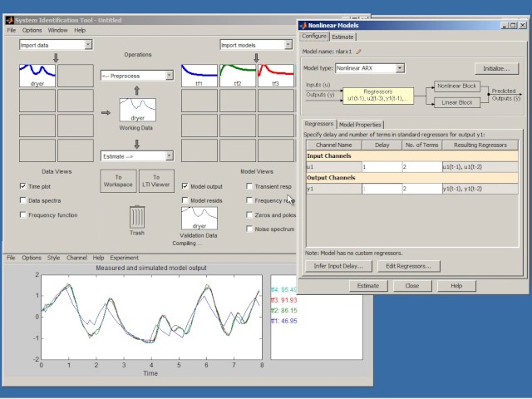Select the tf3 model thumbnail
The width and height of the screenshot is (532, 399).
[x=276, y=76]
